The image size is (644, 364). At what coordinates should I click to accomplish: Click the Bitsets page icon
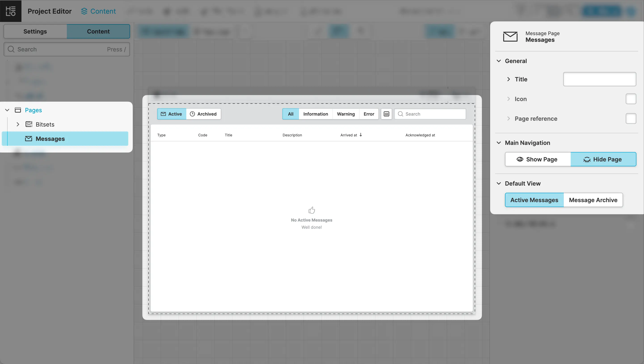tap(29, 124)
